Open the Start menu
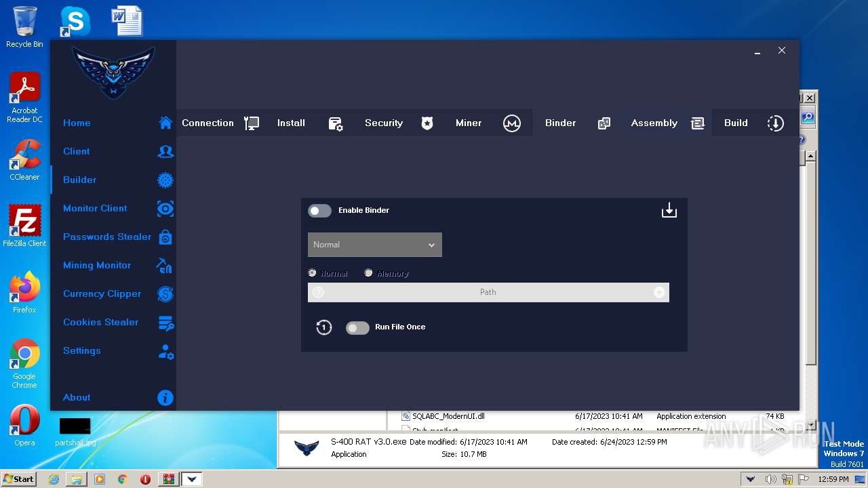 [19, 479]
